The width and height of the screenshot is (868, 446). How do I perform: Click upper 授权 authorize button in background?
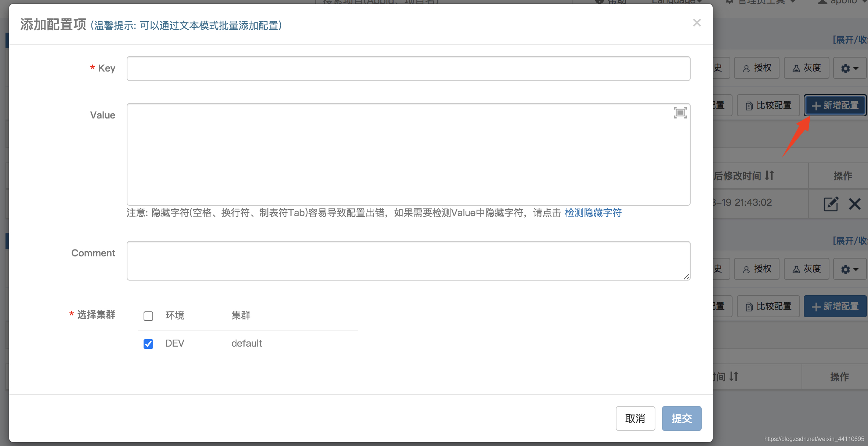[x=757, y=68]
